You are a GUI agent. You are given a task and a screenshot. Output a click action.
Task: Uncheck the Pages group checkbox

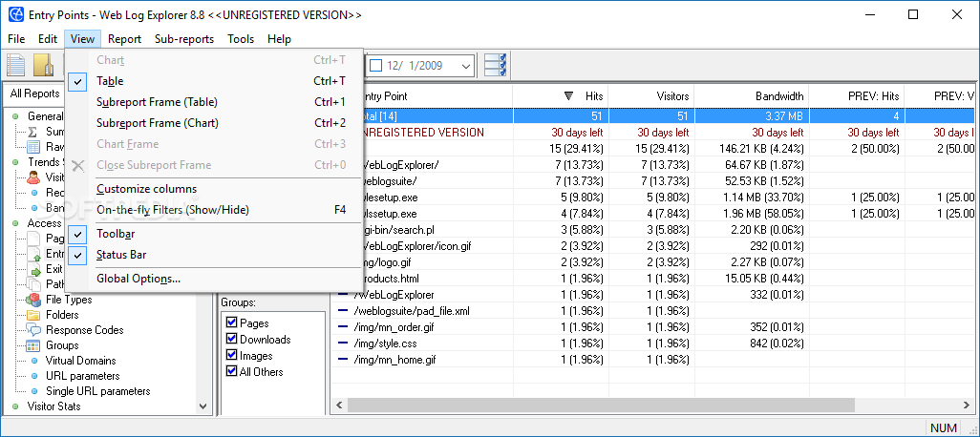coord(231,323)
